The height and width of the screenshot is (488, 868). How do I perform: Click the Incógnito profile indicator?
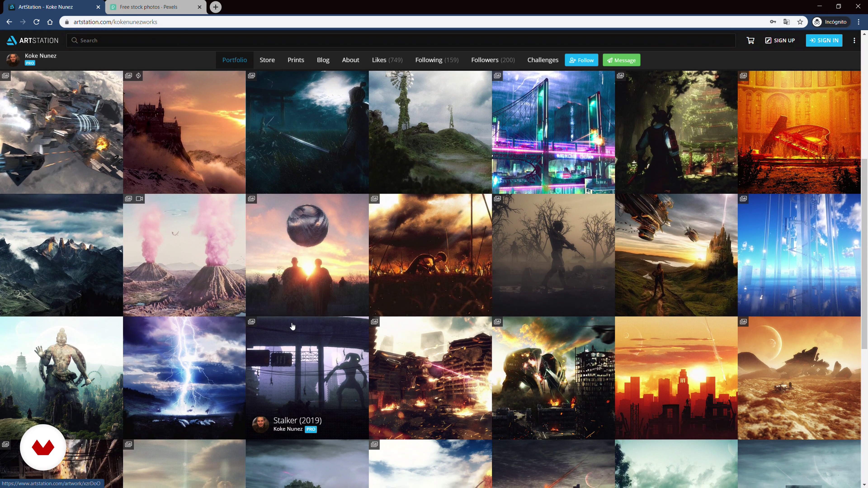[831, 22]
